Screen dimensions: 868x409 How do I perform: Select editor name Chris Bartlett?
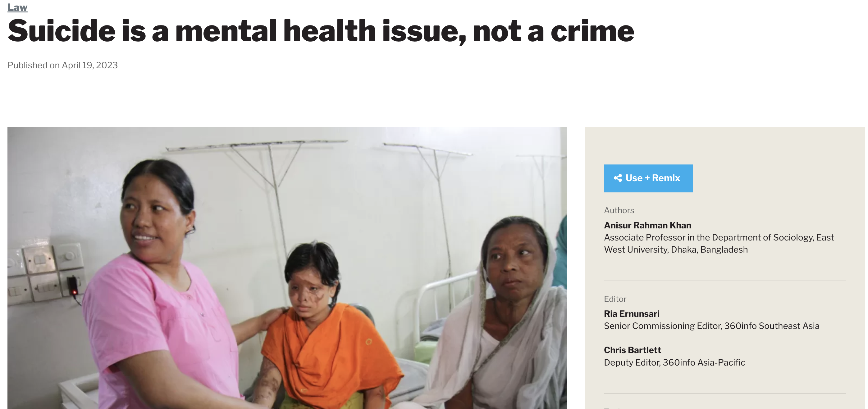(632, 350)
